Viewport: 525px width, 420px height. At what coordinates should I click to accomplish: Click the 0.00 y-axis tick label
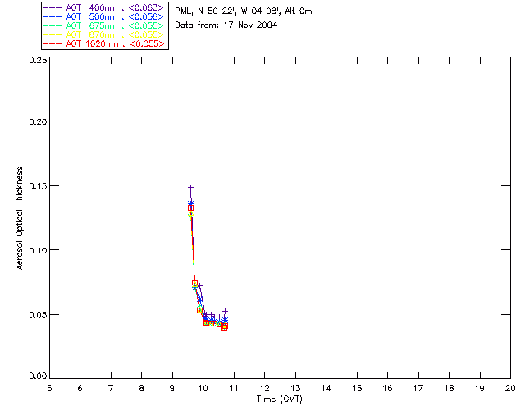coord(38,377)
